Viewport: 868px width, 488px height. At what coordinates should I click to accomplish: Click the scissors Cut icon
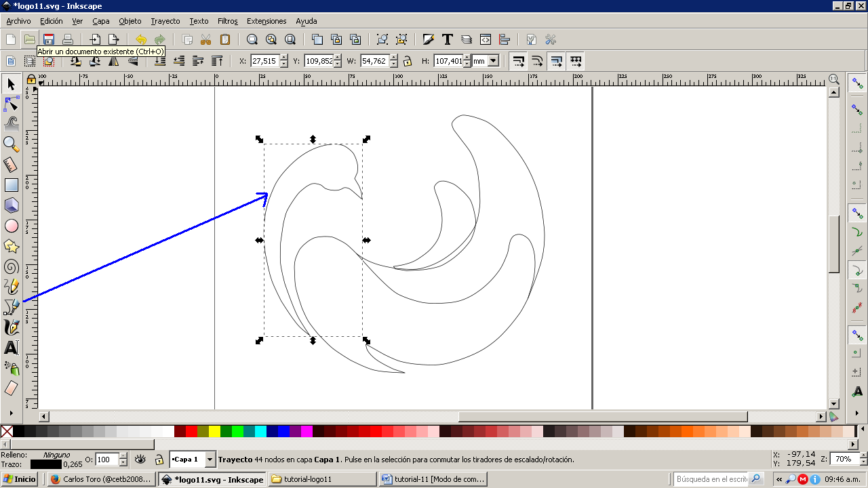point(206,39)
